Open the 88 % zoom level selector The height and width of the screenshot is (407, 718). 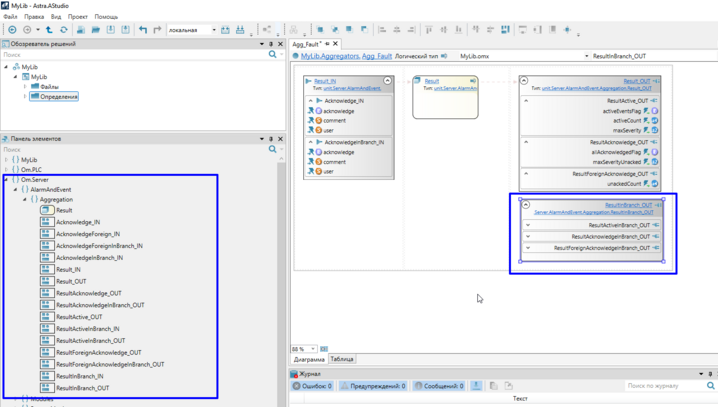tap(312, 349)
